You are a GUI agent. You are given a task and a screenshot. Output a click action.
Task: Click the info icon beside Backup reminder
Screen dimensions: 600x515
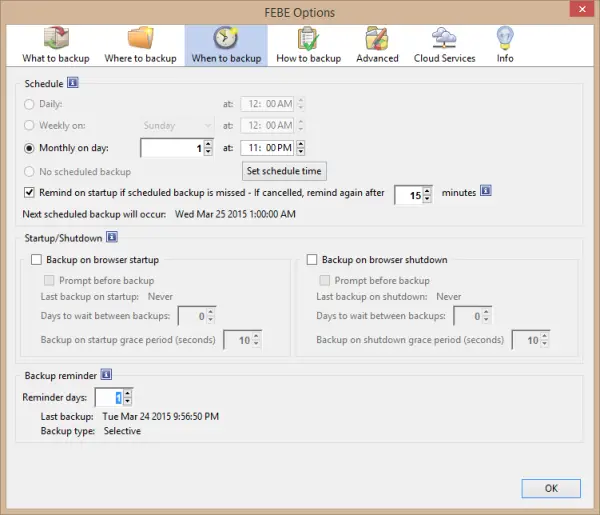pyautogui.click(x=106, y=374)
